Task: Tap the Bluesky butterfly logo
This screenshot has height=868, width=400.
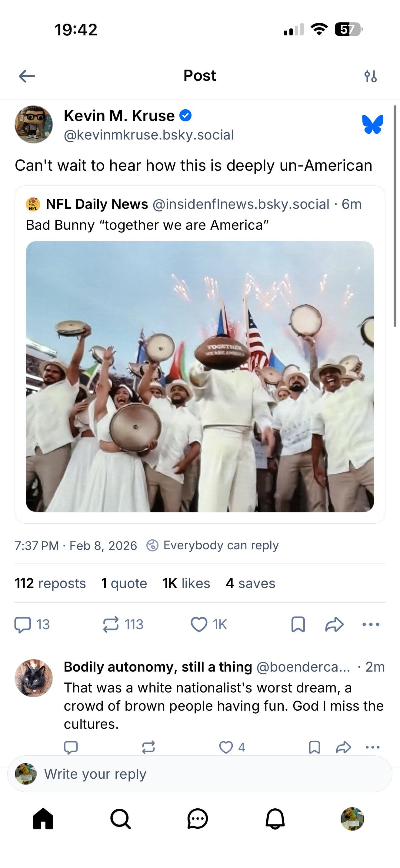Action: (x=372, y=124)
